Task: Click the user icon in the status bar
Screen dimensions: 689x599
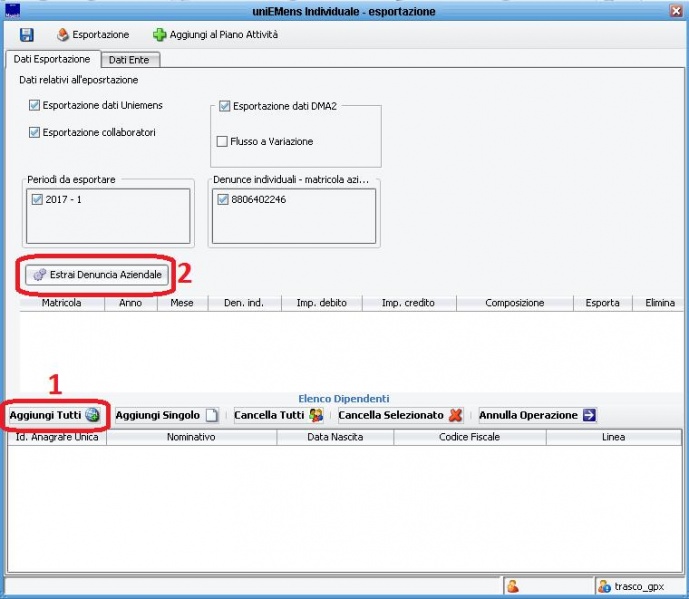Action: point(512,586)
